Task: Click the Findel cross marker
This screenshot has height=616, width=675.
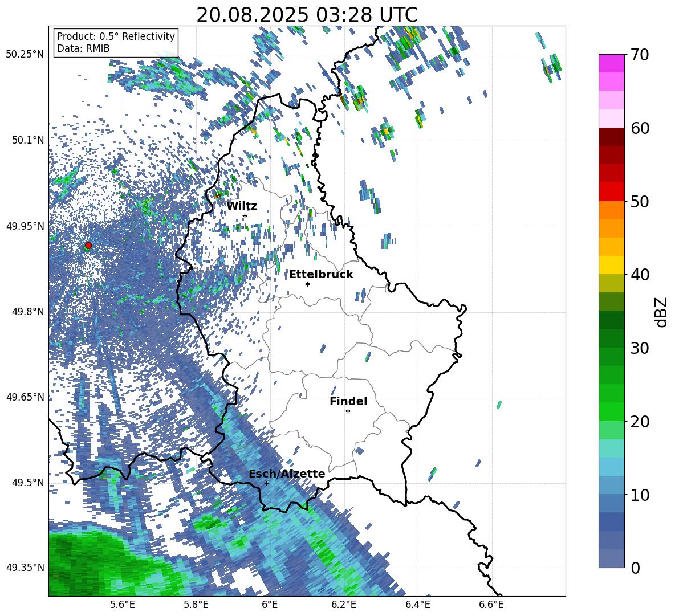Action: click(x=348, y=411)
